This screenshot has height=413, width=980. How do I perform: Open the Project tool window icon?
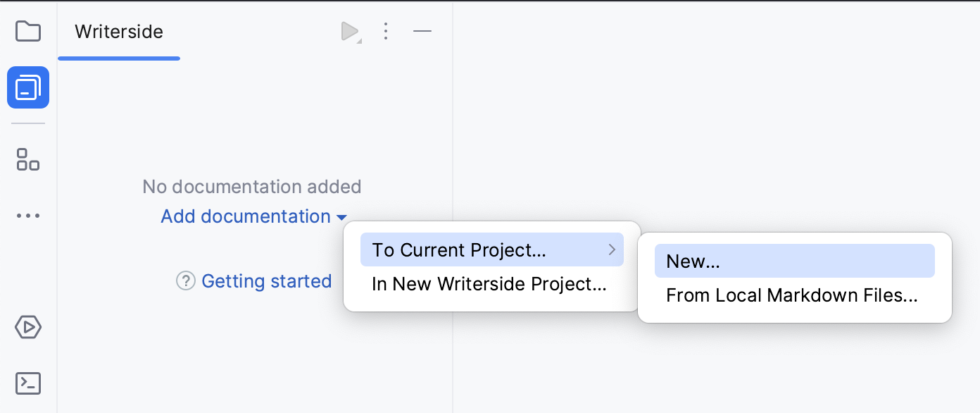click(x=28, y=31)
